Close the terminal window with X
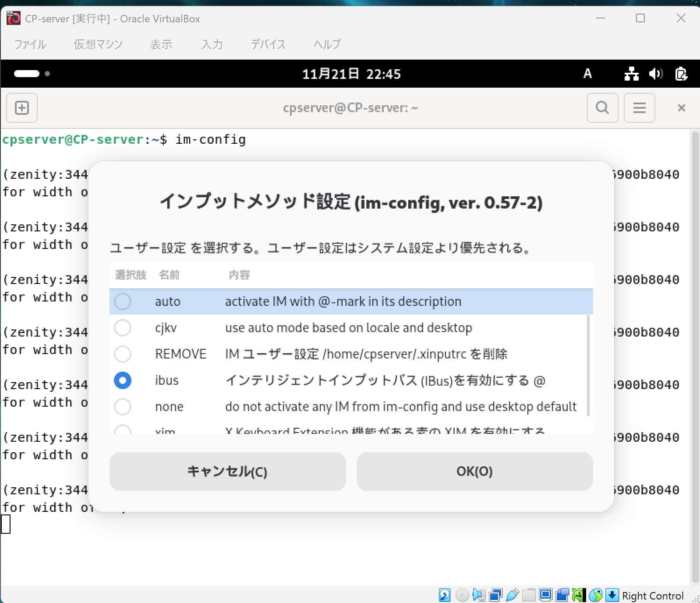The width and height of the screenshot is (700, 603). 681,108
